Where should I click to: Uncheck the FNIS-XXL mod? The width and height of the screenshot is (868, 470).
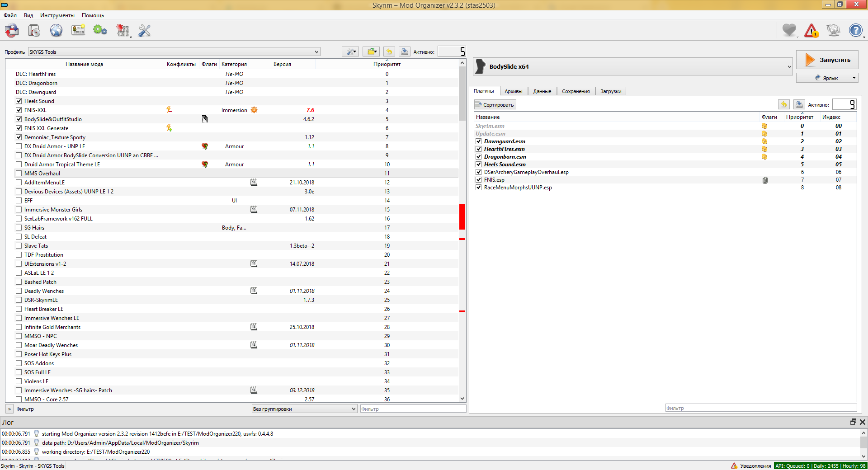[19, 110]
